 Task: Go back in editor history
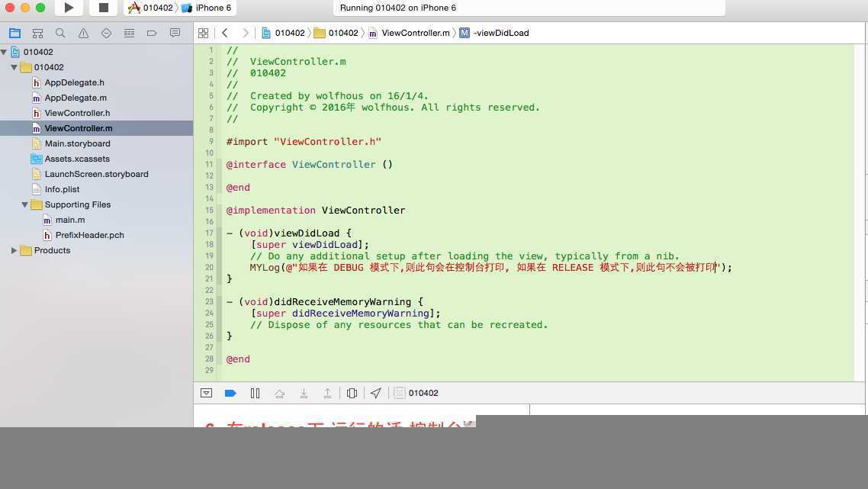[x=225, y=34]
